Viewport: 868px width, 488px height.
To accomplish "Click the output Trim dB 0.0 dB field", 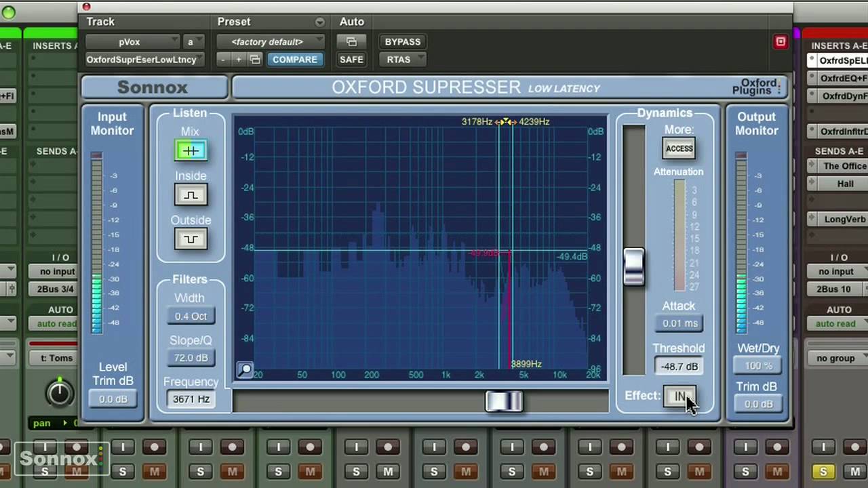I will (x=758, y=404).
